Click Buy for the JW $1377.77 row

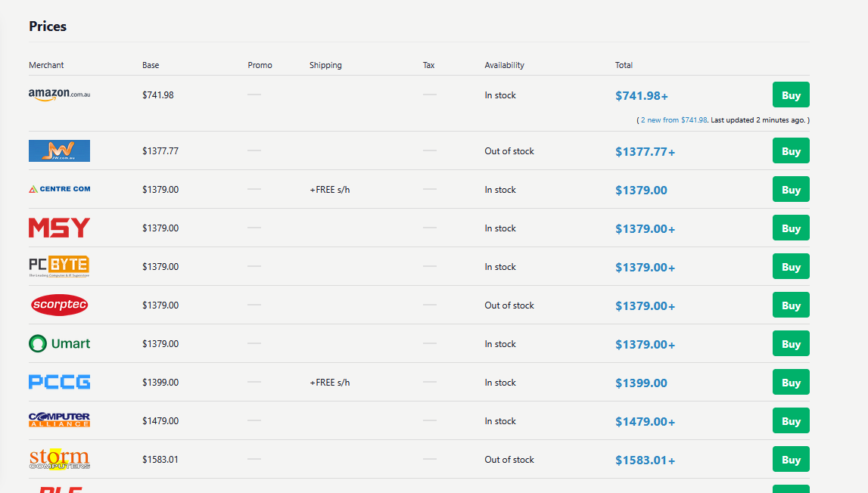click(x=791, y=151)
